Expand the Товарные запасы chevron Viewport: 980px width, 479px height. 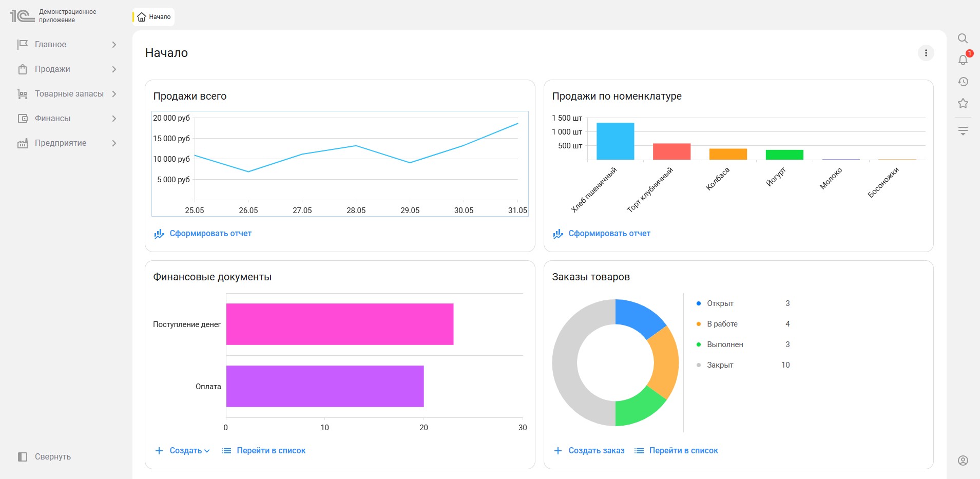click(x=114, y=94)
